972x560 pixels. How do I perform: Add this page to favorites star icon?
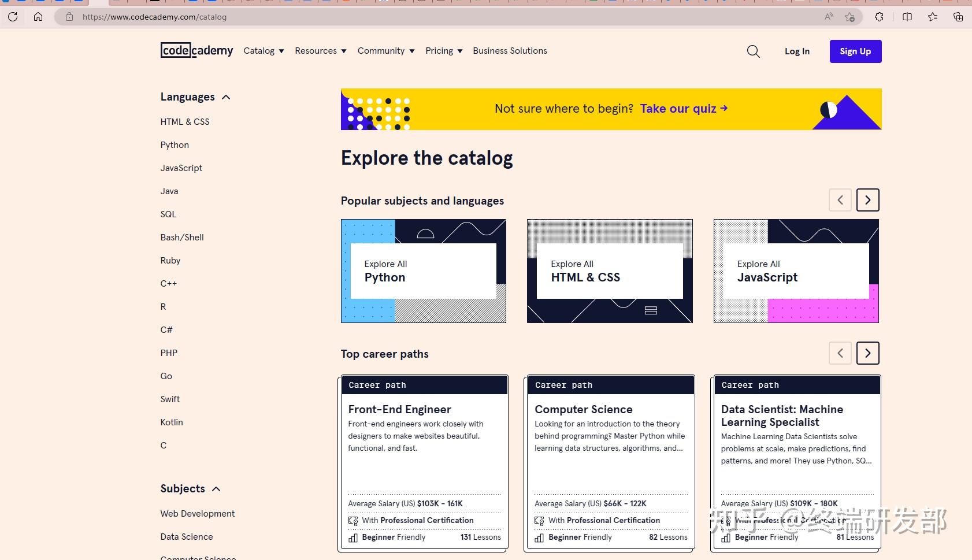[849, 17]
